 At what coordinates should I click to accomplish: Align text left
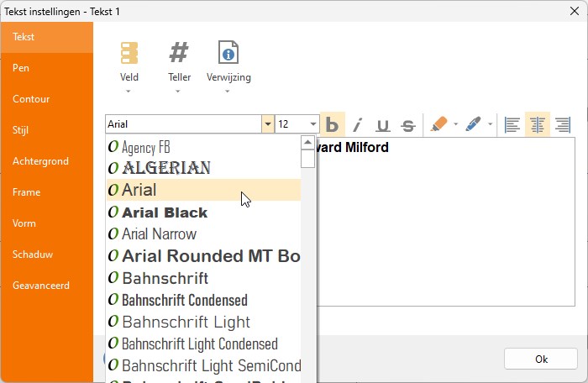coord(512,124)
